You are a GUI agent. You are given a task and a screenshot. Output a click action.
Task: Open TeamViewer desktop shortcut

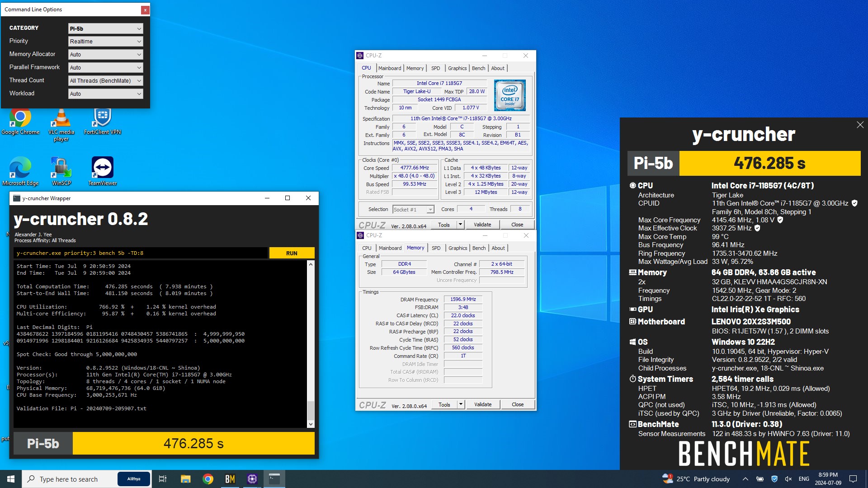[102, 172]
